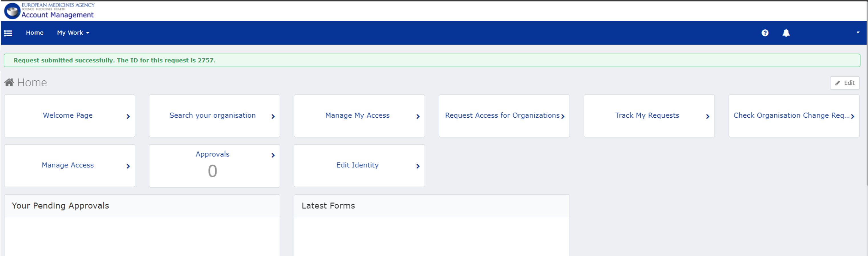Open Check Organisation Change Requests card
The height and width of the screenshot is (256, 868).
coord(791,115)
